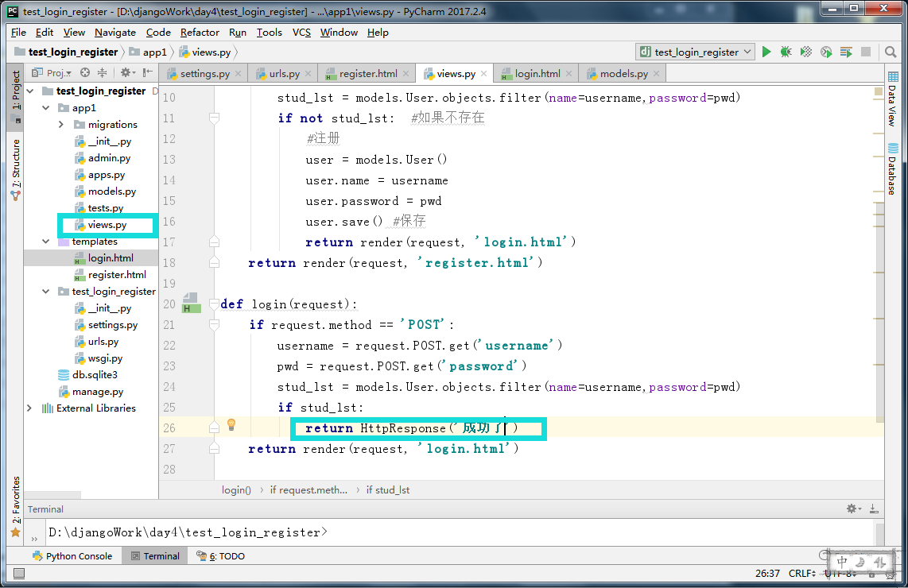Toggle tool window bars icon in status bar

click(19, 574)
